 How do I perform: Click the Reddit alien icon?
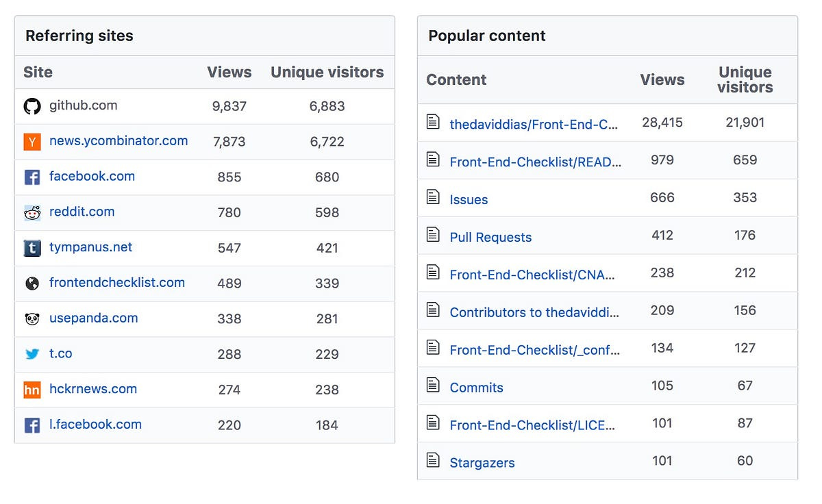[x=32, y=213]
